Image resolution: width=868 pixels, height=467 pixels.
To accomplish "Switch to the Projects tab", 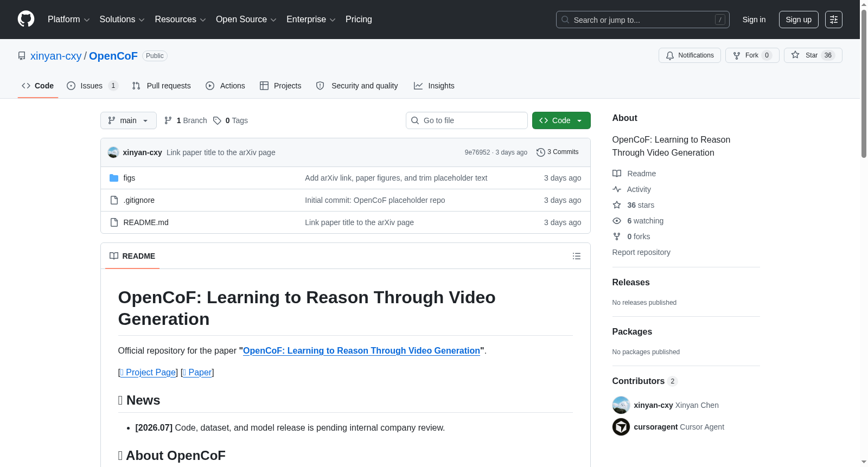I will 280,86.
